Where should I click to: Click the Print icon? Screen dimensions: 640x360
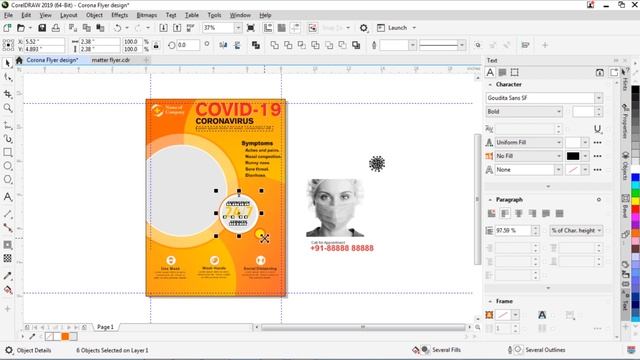56,28
